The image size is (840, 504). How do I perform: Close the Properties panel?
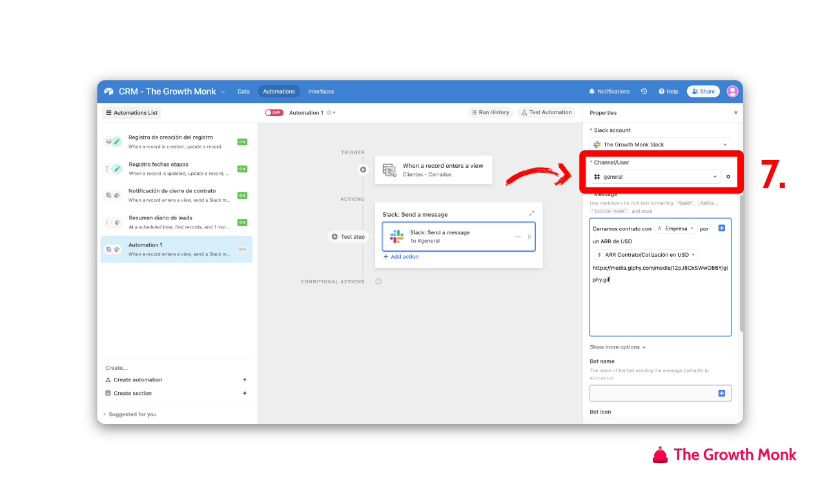click(735, 113)
